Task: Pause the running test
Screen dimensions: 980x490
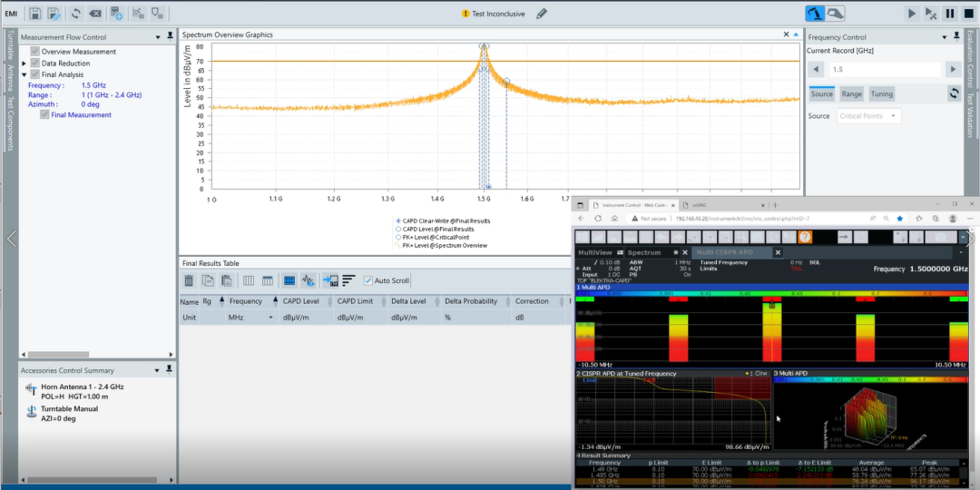Action: click(949, 13)
